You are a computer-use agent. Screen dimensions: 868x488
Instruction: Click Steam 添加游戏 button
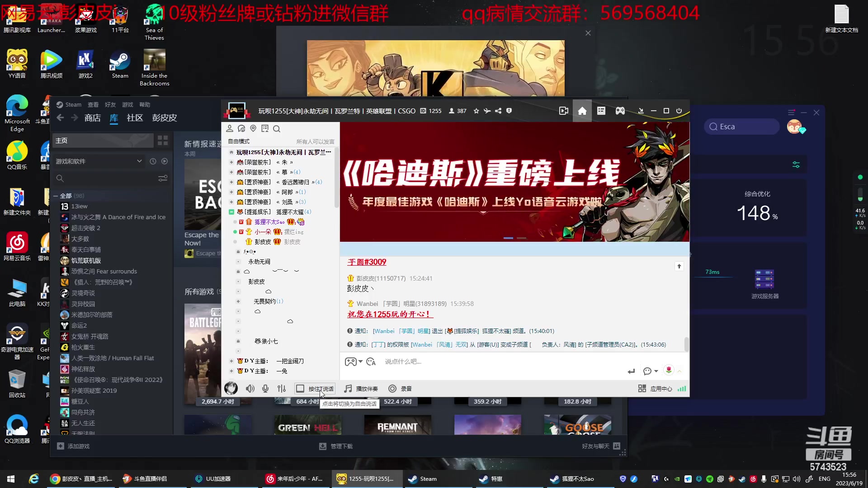[73, 446]
